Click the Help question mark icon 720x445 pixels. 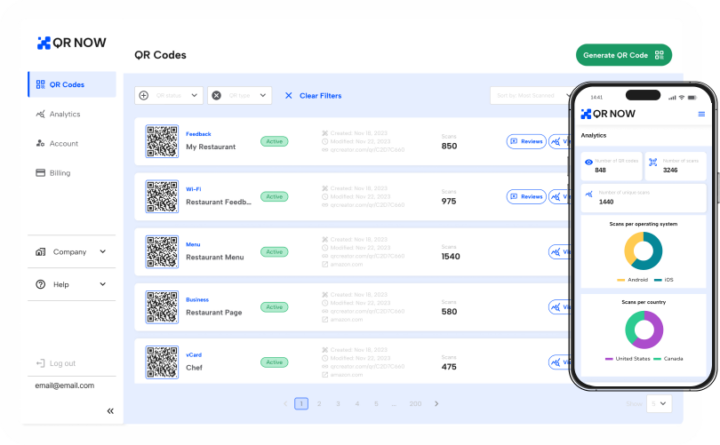tap(40, 284)
